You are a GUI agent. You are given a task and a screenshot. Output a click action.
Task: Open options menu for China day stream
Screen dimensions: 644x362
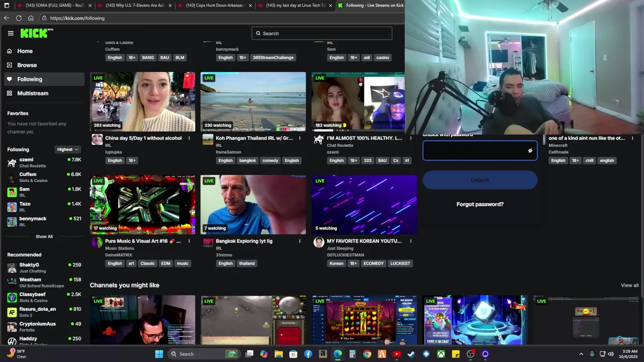189,138
